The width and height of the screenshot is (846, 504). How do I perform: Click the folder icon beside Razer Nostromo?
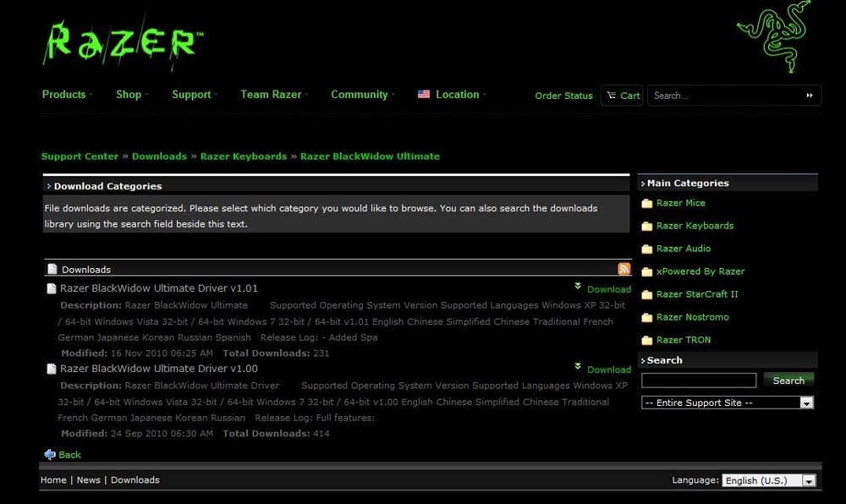click(647, 317)
